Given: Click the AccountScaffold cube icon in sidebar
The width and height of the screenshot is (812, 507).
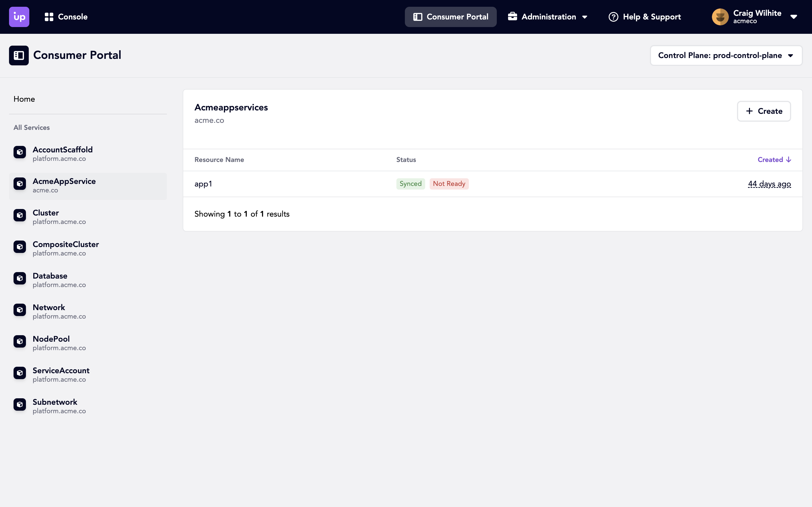Looking at the screenshot, I should click(x=20, y=152).
